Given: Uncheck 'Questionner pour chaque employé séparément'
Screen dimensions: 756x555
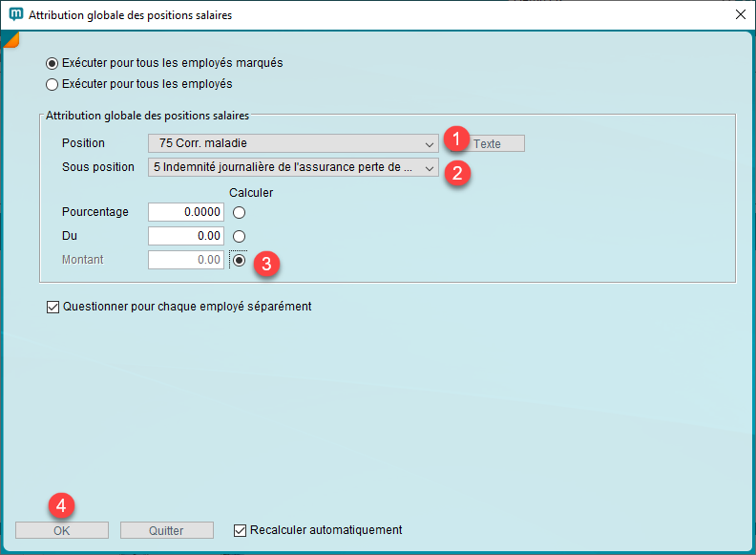Looking at the screenshot, I should (x=52, y=308).
